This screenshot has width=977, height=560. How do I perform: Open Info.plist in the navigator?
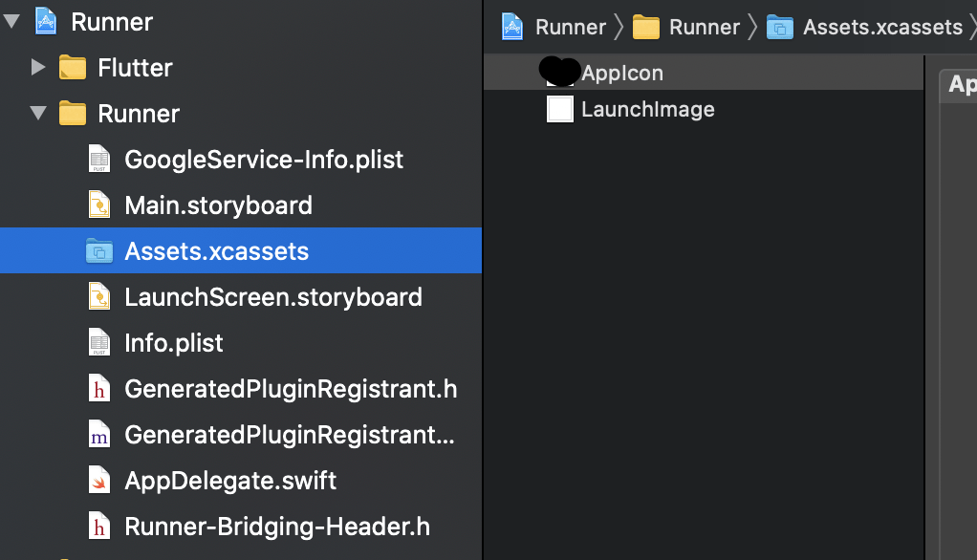pyautogui.click(x=173, y=343)
